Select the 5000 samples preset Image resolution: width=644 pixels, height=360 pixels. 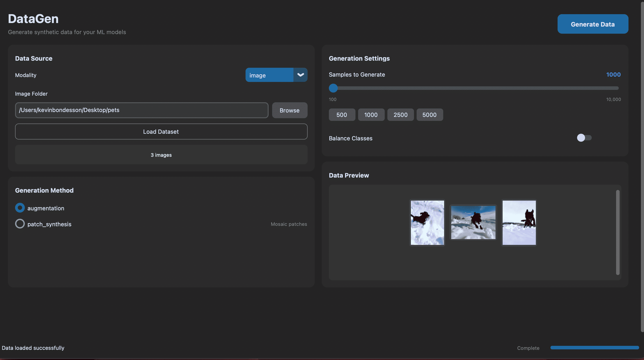coord(429,115)
